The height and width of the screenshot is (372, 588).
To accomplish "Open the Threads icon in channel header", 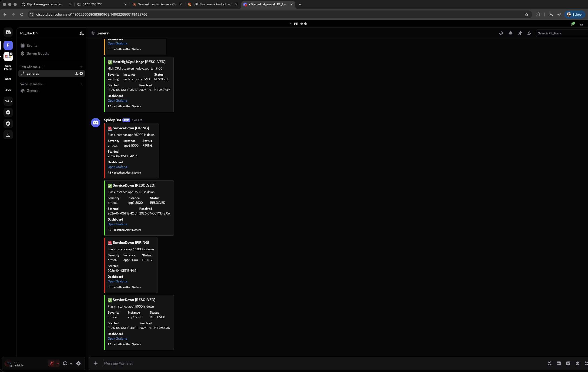I will [x=501, y=33].
